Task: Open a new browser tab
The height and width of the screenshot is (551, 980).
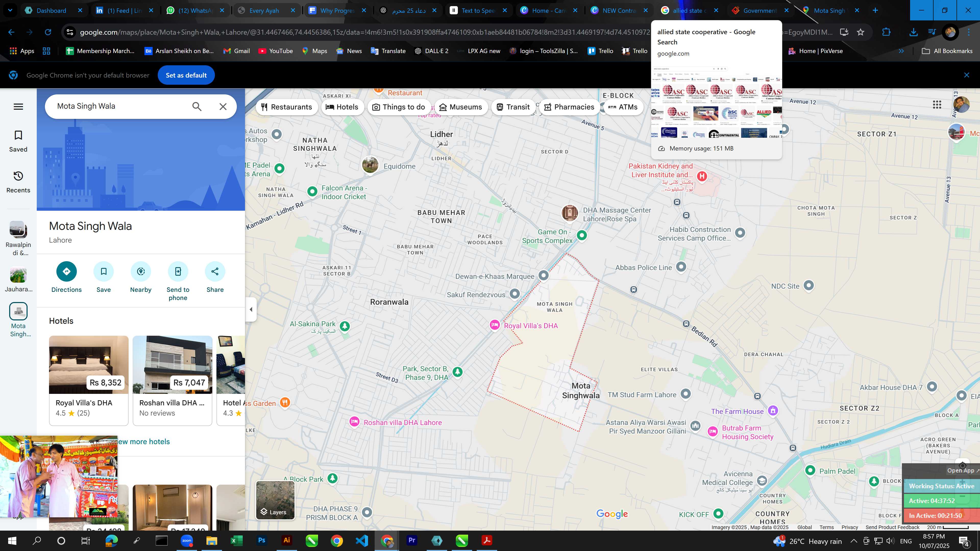Action: pos(875,10)
